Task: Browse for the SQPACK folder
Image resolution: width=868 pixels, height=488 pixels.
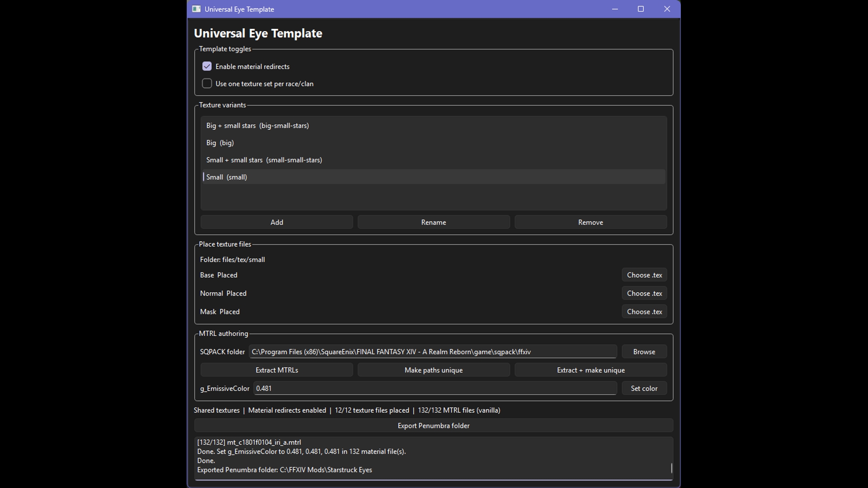Action: point(644,352)
